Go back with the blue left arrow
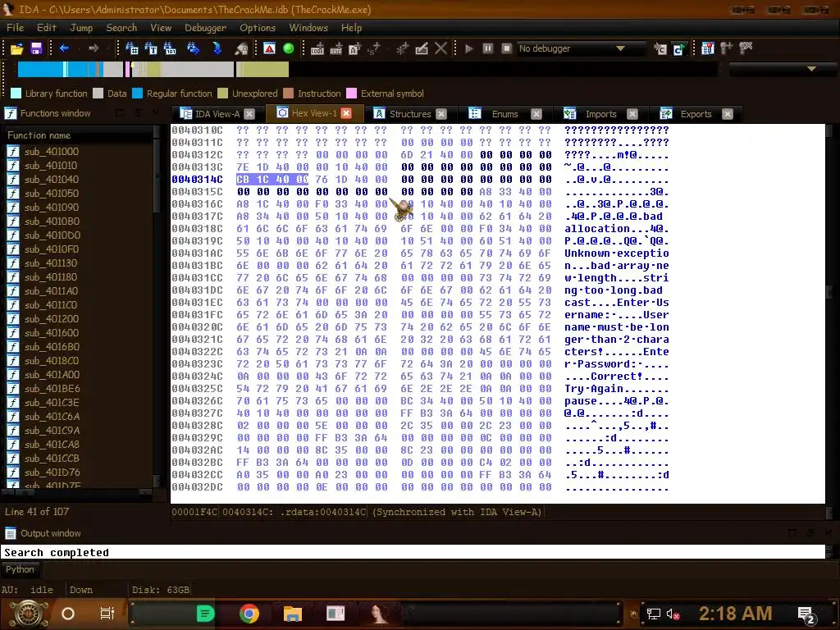The width and height of the screenshot is (840, 630). coord(64,48)
